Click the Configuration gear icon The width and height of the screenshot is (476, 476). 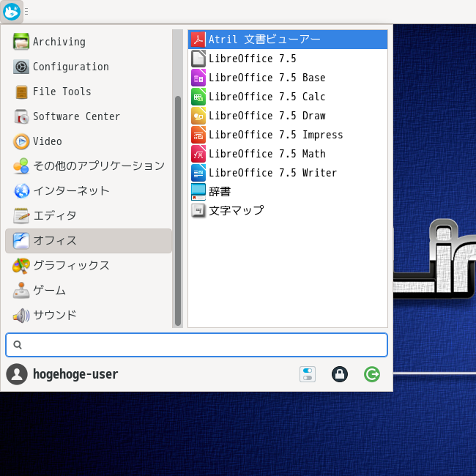click(x=21, y=67)
